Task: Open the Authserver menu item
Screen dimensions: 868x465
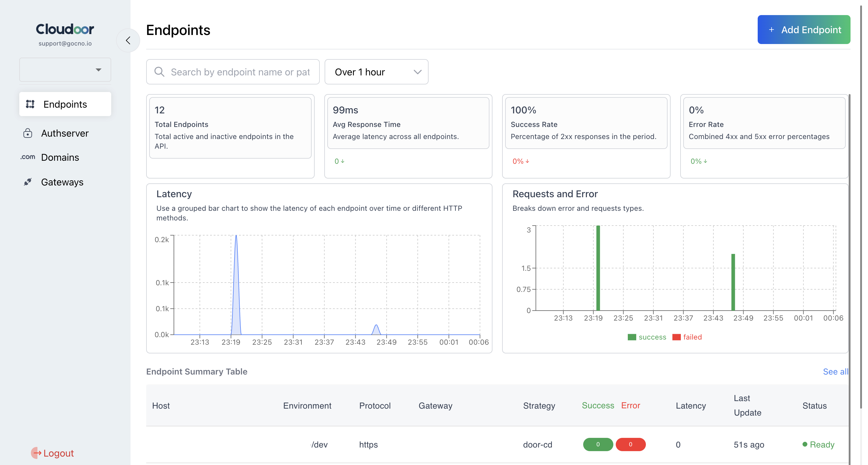Action: tap(65, 133)
